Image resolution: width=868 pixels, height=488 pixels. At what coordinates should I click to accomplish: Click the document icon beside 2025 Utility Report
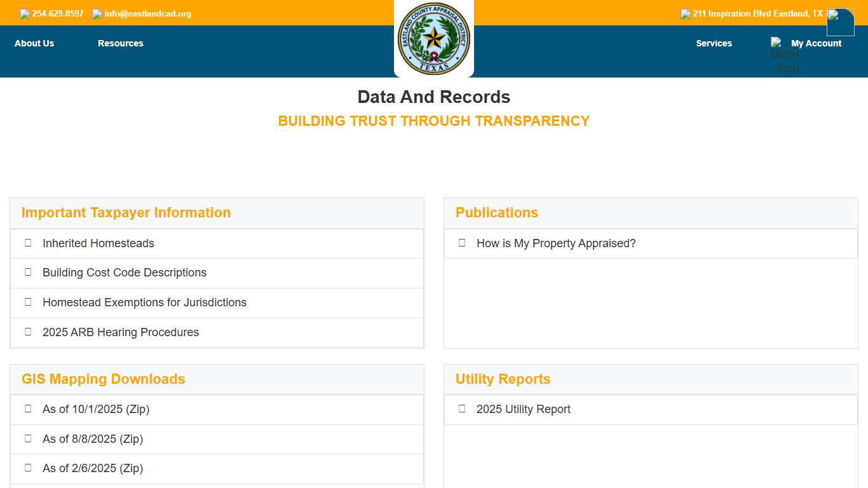(462, 409)
